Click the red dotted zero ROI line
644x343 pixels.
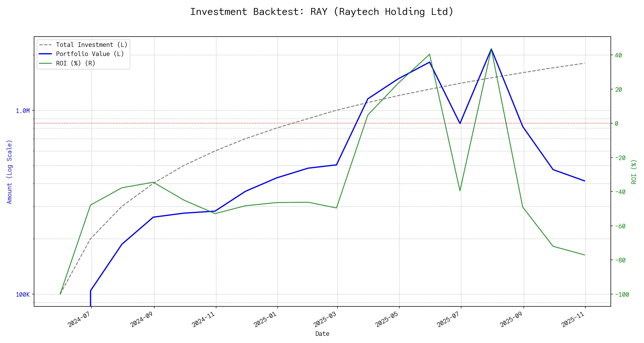[183, 123]
